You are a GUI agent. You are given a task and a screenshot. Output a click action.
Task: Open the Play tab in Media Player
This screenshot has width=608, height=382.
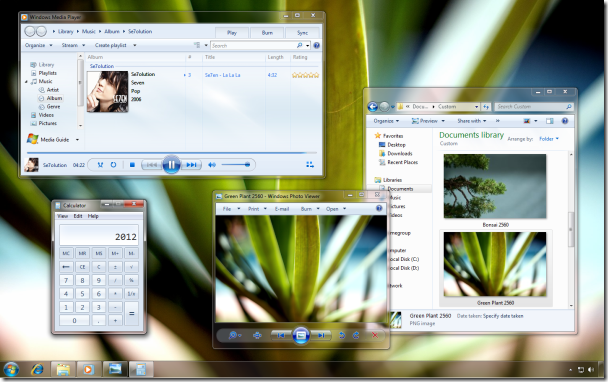click(232, 33)
